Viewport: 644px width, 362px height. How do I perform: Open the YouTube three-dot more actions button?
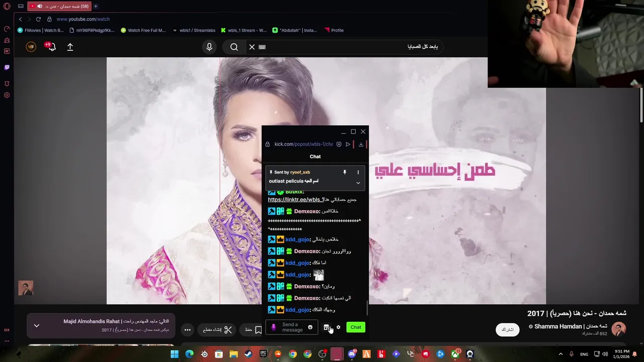(187, 330)
